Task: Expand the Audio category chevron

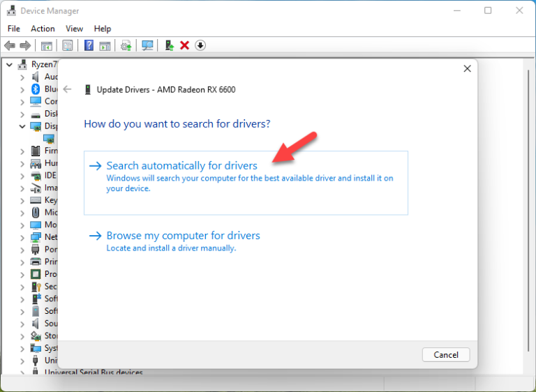Action: click(22, 77)
